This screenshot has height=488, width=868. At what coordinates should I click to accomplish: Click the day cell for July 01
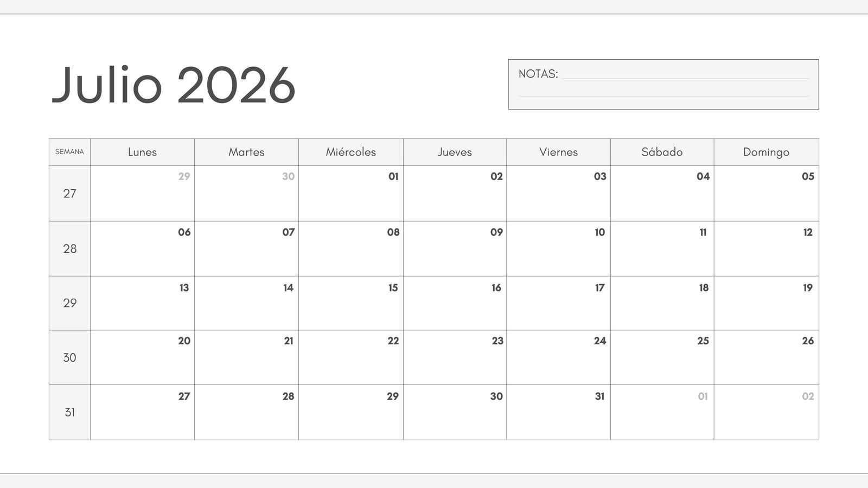351,194
